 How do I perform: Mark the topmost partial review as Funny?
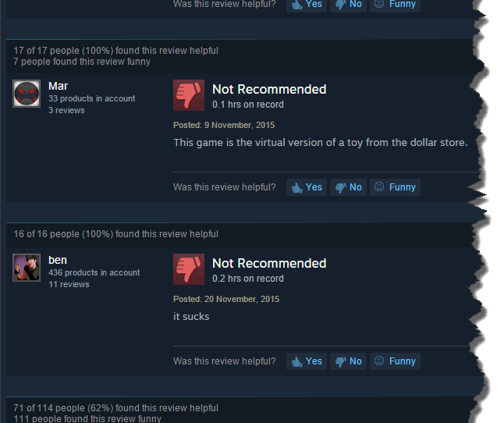[395, 5]
